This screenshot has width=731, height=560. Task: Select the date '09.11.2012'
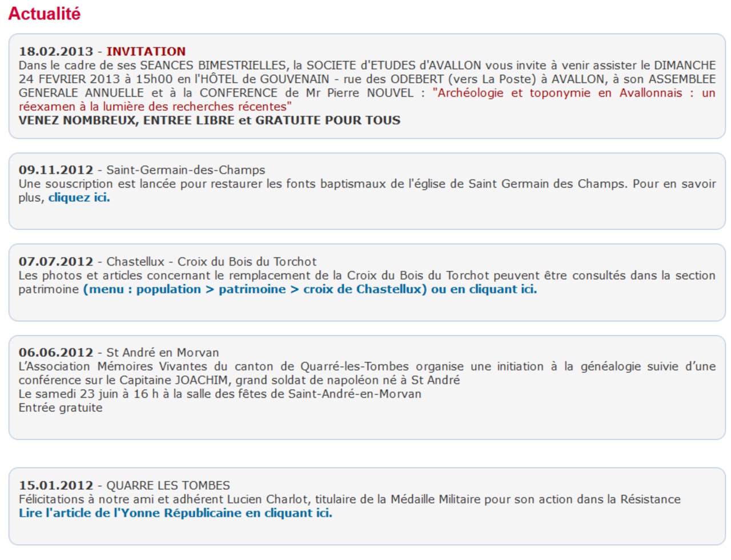pyautogui.click(x=56, y=170)
